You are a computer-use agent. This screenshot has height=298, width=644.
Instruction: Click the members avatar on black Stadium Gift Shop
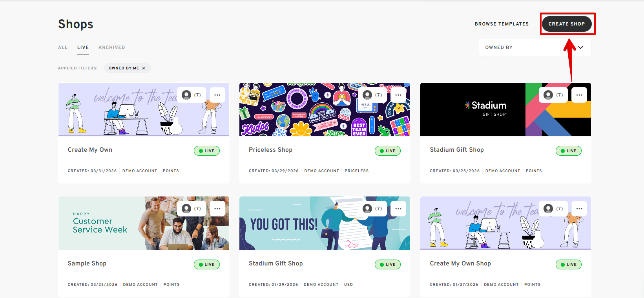(549, 95)
